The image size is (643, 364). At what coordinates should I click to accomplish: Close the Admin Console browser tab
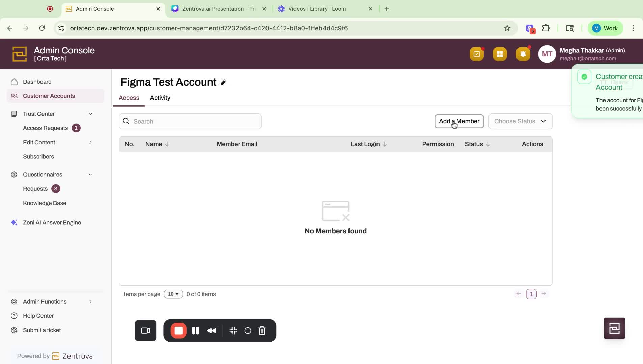click(x=158, y=9)
